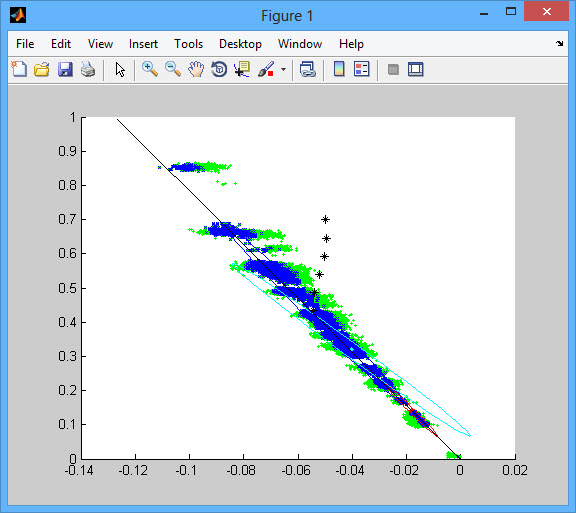Select the Zoom Out magnifier tool
576x513 pixels.
[x=173, y=69]
